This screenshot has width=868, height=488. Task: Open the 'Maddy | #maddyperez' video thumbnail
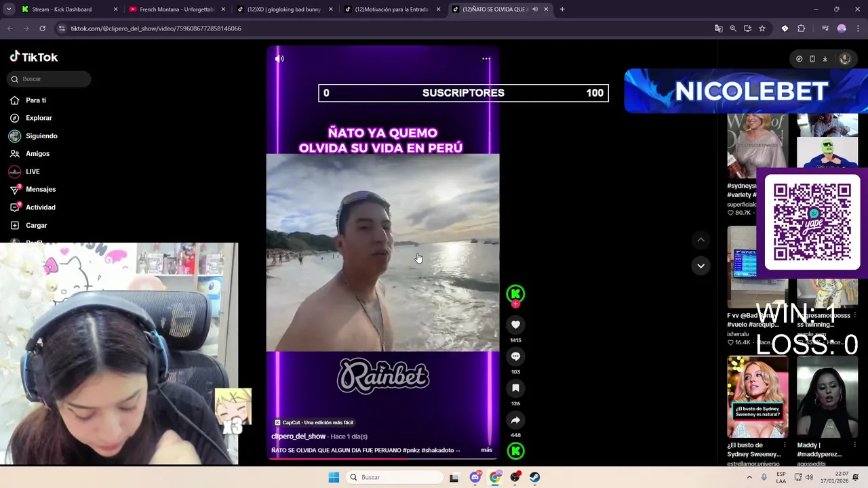click(827, 397)
